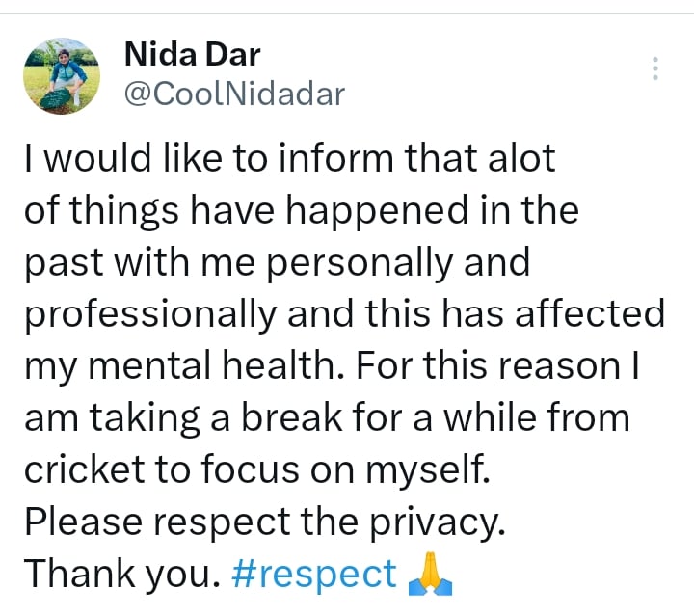Click the word 'affected' in the tweet
This screenshot has width=694, height=616.
click(x=590, y=313)
